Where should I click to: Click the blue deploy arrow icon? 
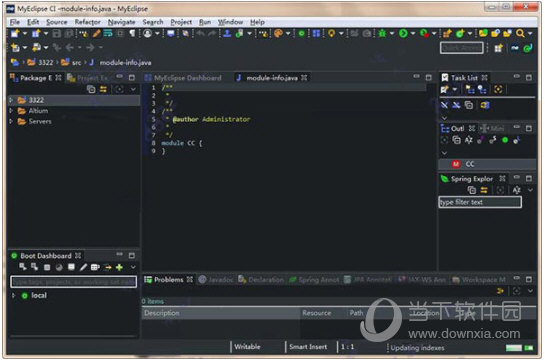[x=227, y=33]
